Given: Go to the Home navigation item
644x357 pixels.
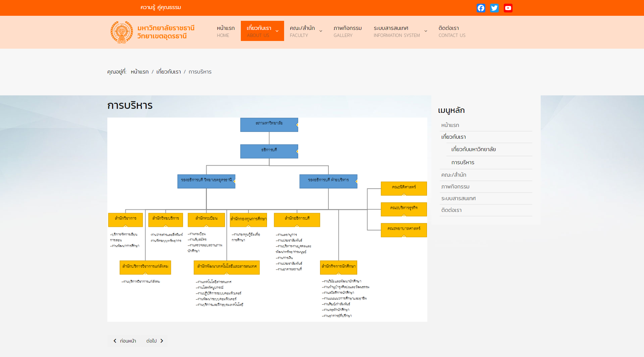Looking at the screenshot, I should [x=225, y=31].
